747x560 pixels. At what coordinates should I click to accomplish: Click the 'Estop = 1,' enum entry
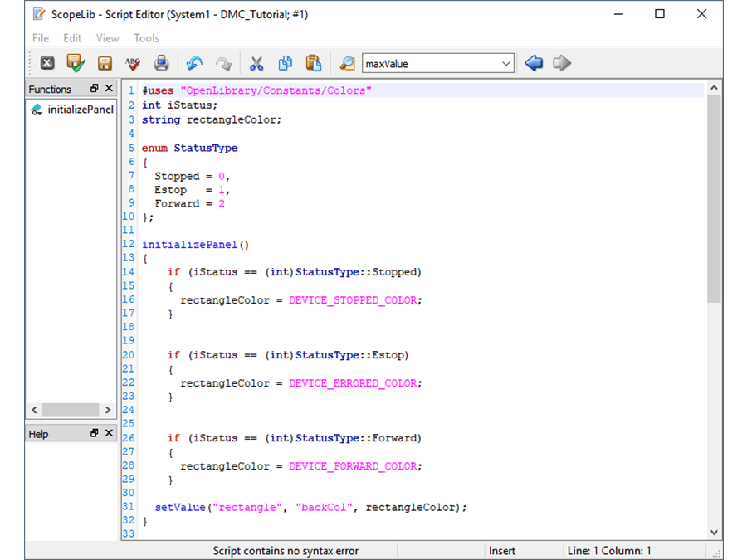point(192,190)
